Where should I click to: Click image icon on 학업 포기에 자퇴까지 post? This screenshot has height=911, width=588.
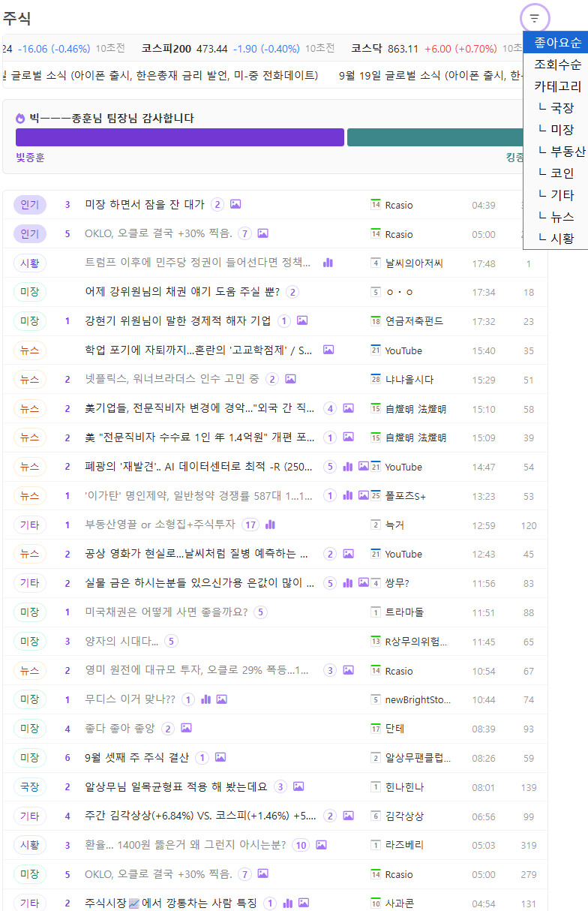[328, 350]
